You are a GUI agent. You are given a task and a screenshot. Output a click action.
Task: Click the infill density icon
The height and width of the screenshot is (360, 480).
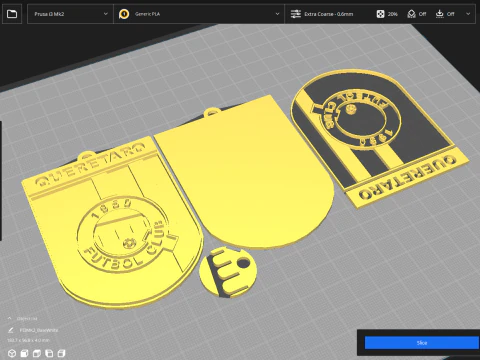[380, 14]
